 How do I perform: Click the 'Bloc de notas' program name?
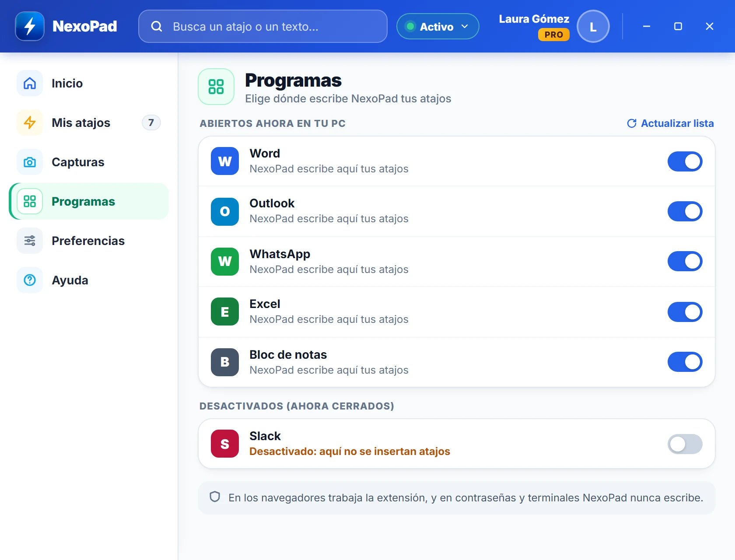[288, 354]
